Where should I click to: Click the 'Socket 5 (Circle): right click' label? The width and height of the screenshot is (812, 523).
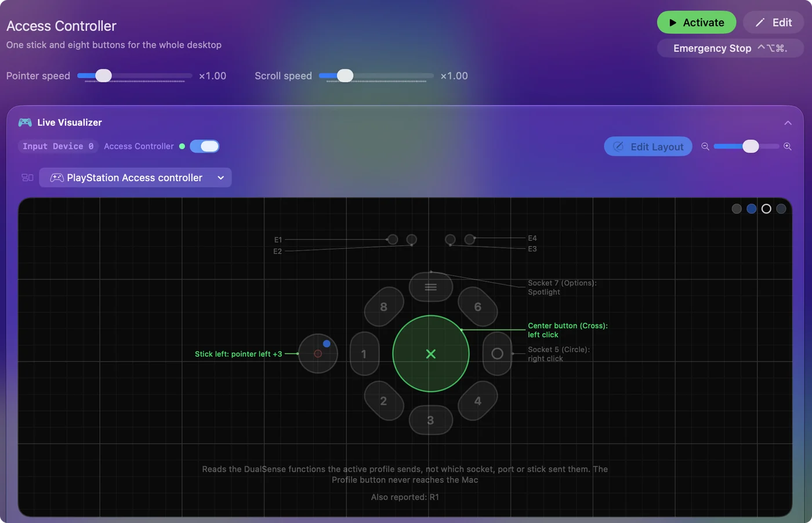coord(559,354)
